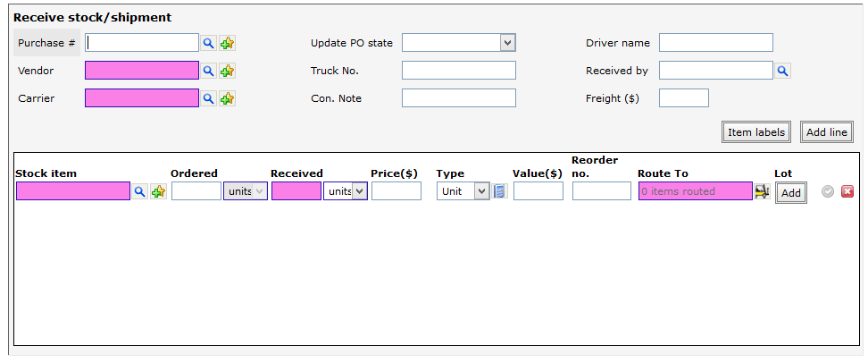This screenshot has height=363, width=868.
Task: Delete line with red X icon
Action: [847, 191]
